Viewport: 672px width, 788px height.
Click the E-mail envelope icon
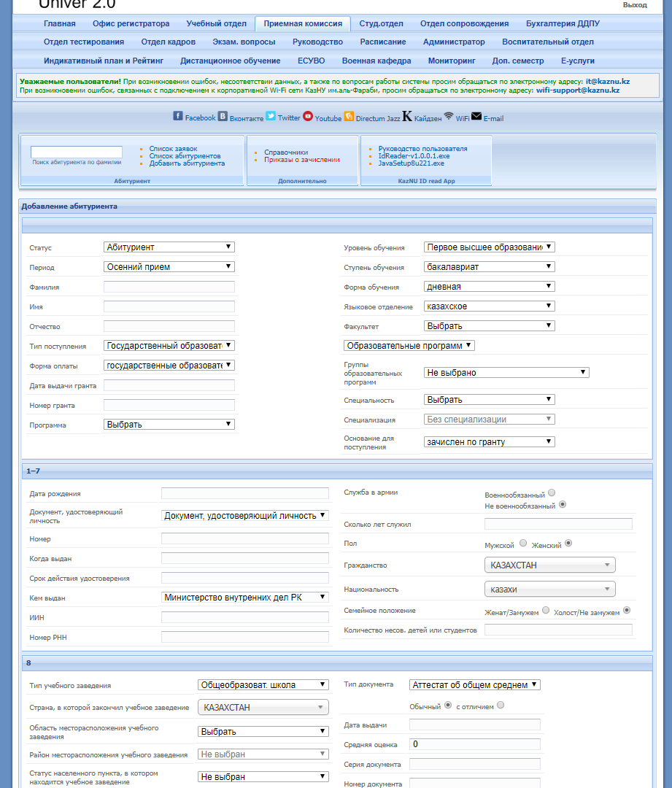[476, 116]
